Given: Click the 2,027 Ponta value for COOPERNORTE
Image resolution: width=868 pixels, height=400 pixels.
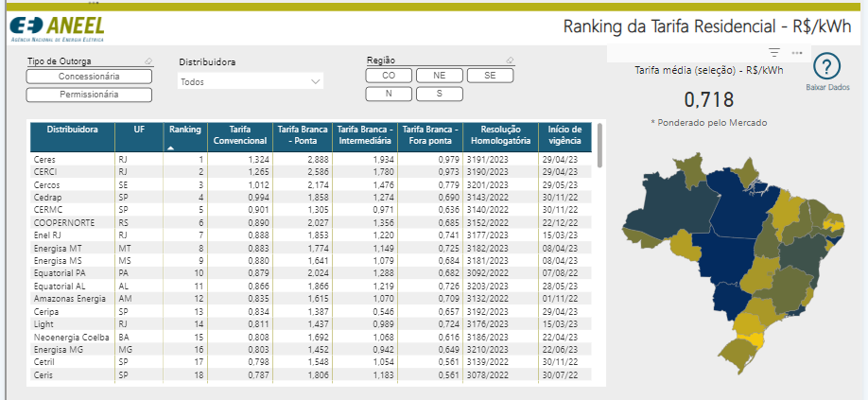Looking at the screenshot, I should [x=321, y=223].
